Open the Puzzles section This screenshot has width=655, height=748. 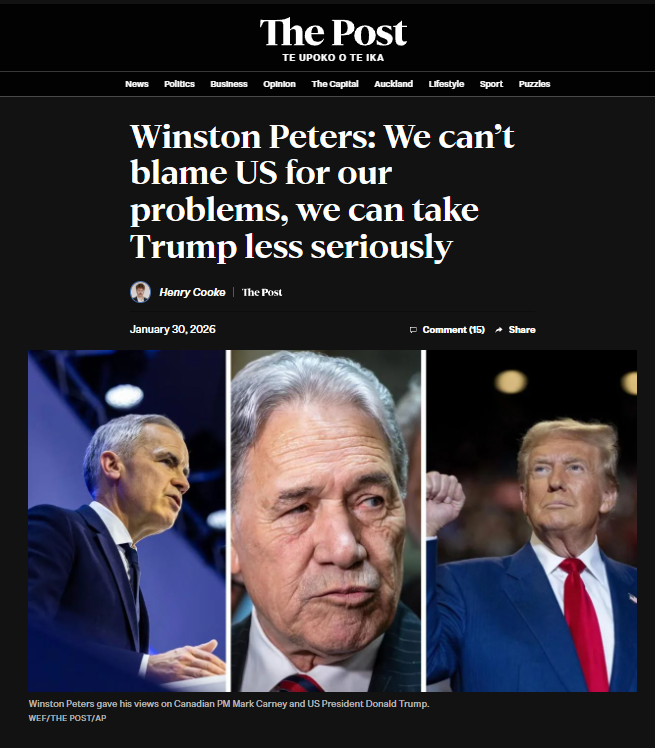pyautogui.click(x=534, y=84)
